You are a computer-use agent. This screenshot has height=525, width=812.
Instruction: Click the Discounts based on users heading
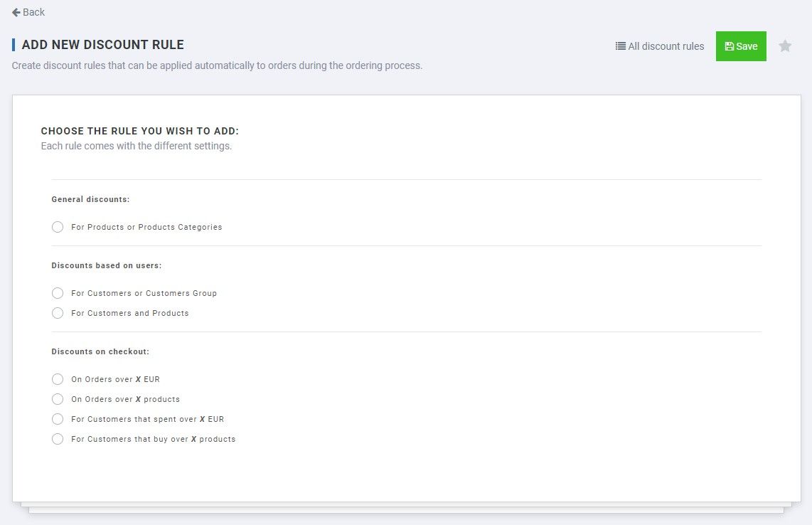click(x=107, y=265)
